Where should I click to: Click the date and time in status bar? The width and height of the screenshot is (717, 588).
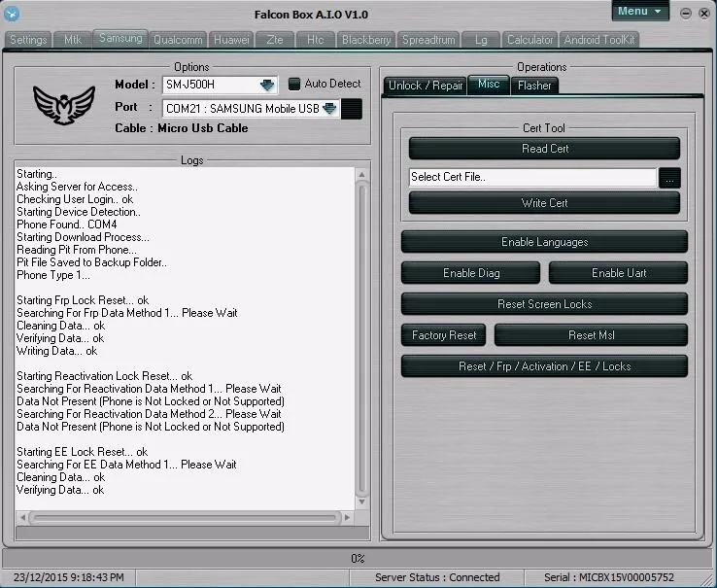tap(69, 577)
